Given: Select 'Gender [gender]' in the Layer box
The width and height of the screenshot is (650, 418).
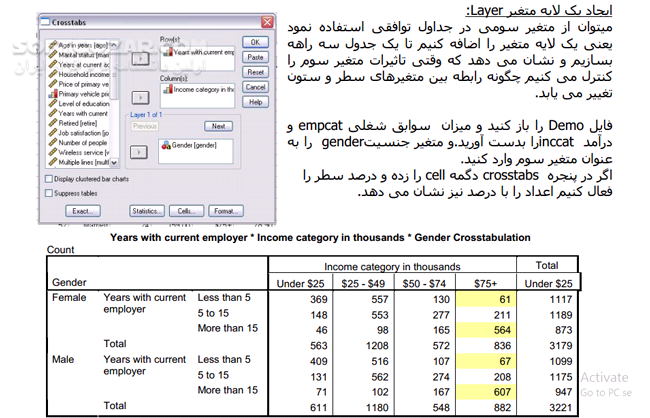Looking at the screenshot, I should coord(189,145).
